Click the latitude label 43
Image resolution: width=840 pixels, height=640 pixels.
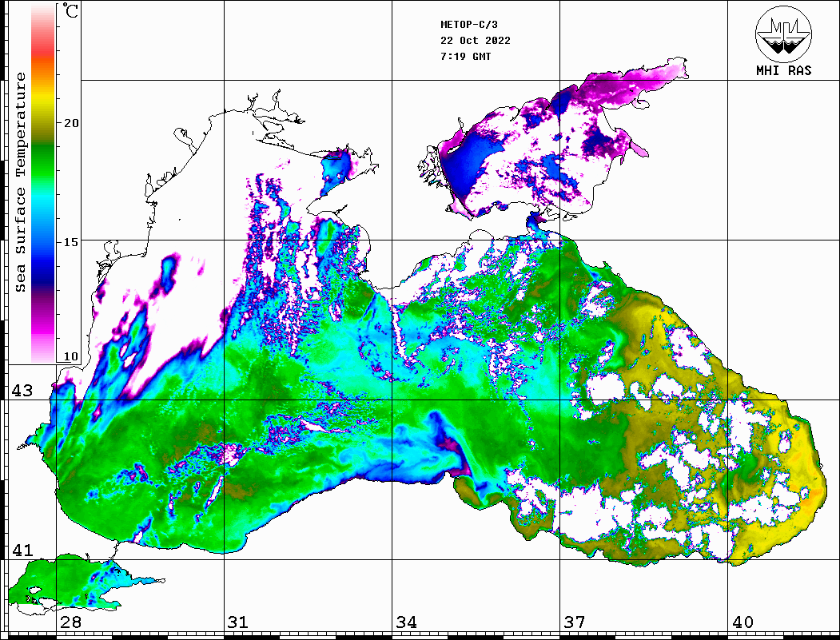pyautogui.click(x=22, y=391)
